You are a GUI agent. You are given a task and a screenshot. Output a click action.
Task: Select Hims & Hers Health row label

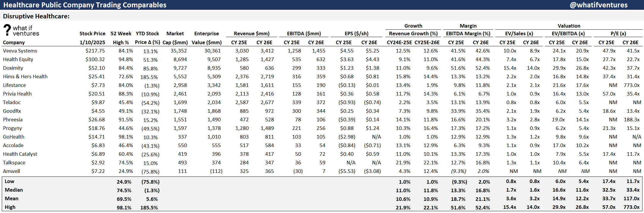[25, 77]
